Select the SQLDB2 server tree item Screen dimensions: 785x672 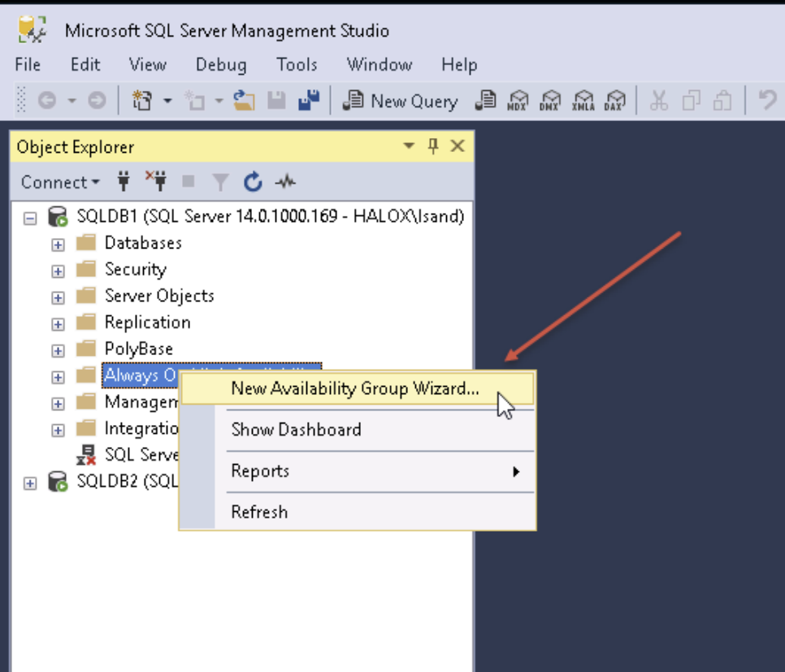(x=127, y=481)
